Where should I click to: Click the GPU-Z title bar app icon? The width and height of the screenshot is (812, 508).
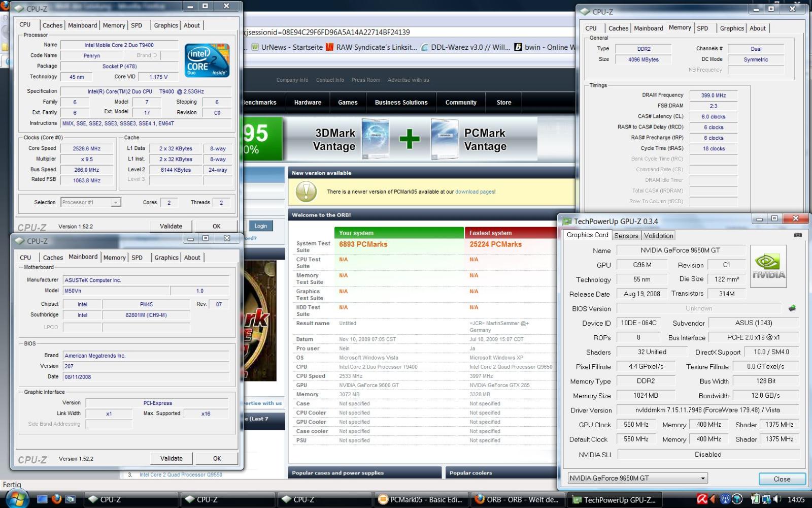pyautogui.click(x=566, y=221)
